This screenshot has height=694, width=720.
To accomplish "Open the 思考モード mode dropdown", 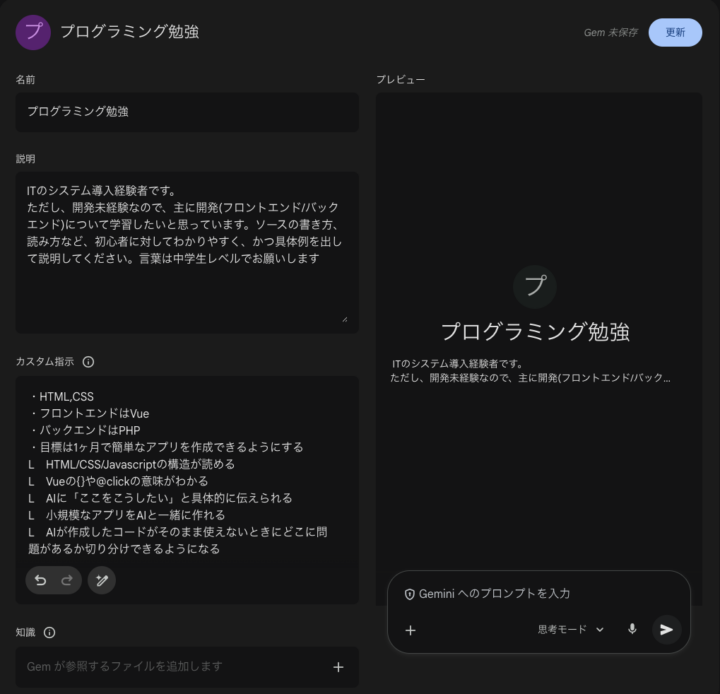I will [x=571, y=629].
